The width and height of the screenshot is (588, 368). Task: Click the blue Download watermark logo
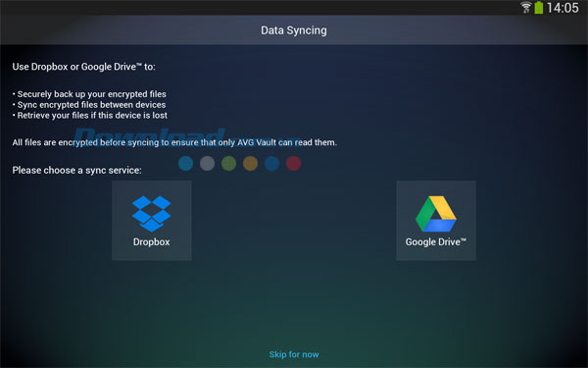pyautogui.click(x=150, y=136)
